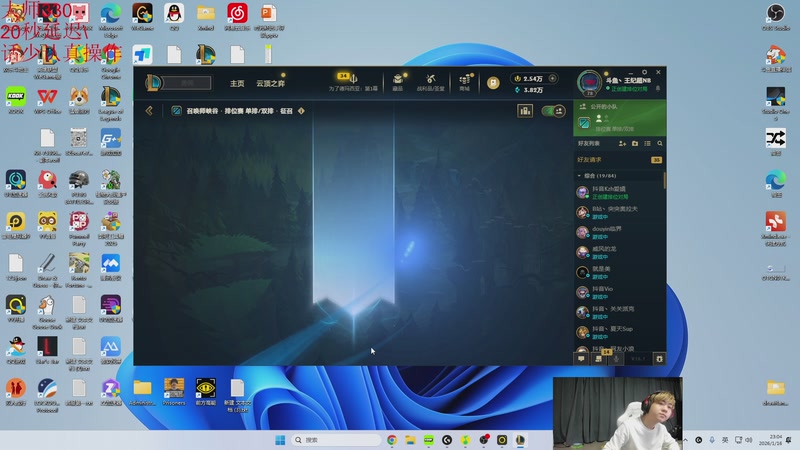Open the KOOK desktop shortcut
800x450 pixels.
coord(16,101)
